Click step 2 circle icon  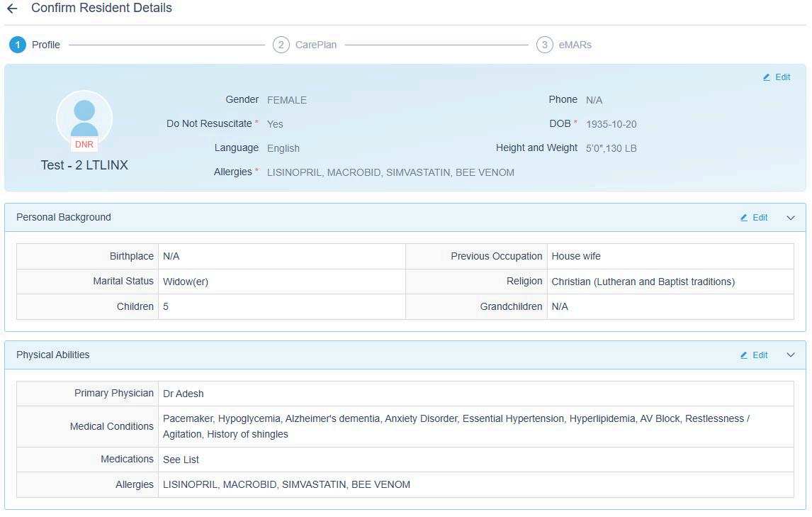[281, 45]
